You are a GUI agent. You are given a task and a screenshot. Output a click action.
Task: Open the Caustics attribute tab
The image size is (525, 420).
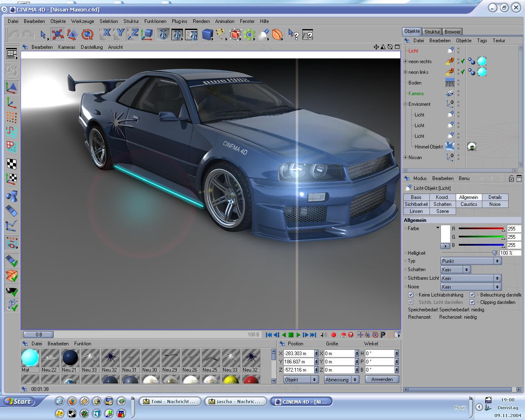(469, 204)
